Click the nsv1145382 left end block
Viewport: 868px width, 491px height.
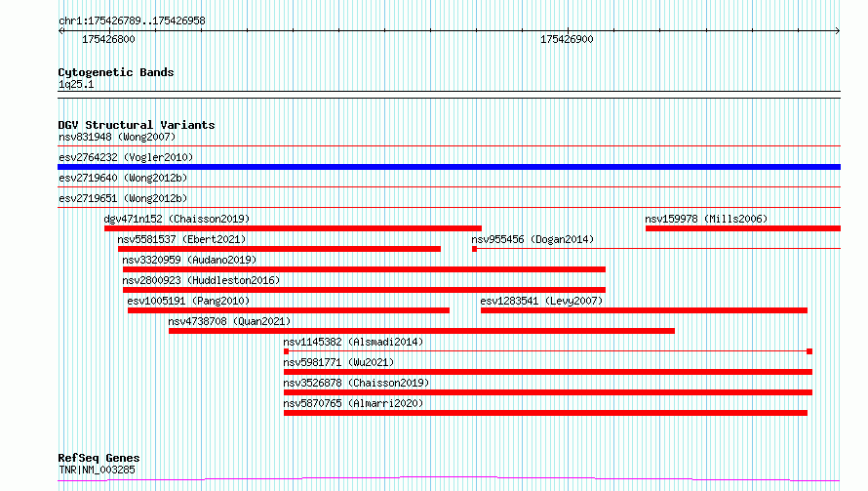tap(286, 351)
